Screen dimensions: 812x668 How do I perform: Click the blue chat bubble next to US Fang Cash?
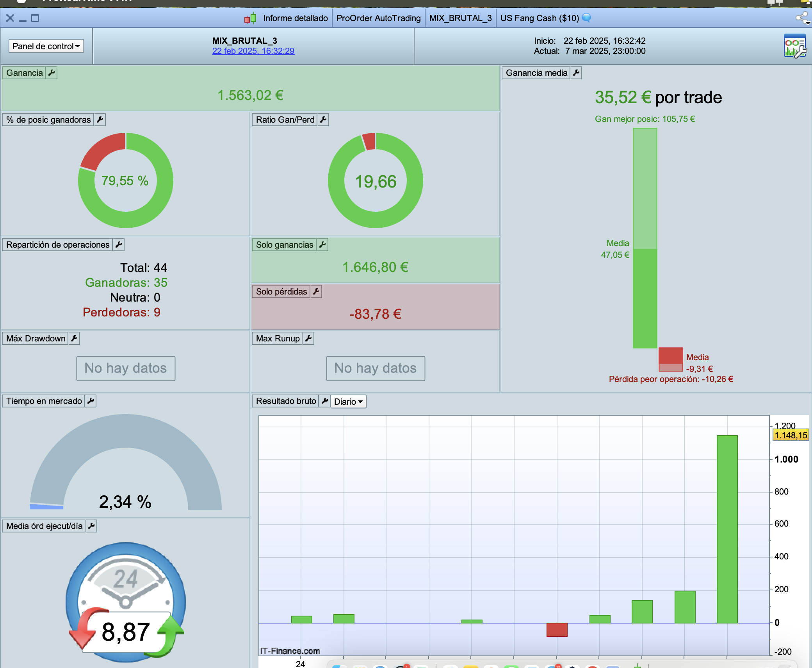coord(586,18)
